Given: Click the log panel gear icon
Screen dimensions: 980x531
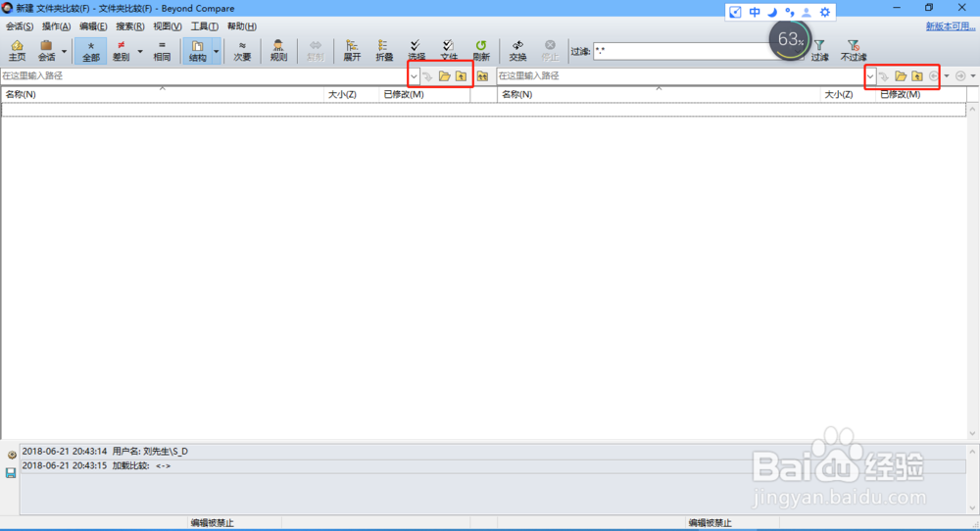Looking at the screenshot, I should (11, 455).
